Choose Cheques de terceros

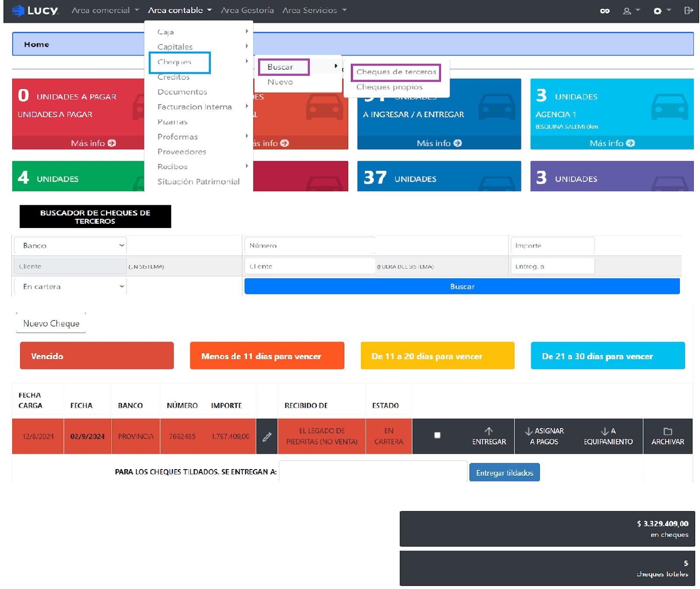[396, 72]
